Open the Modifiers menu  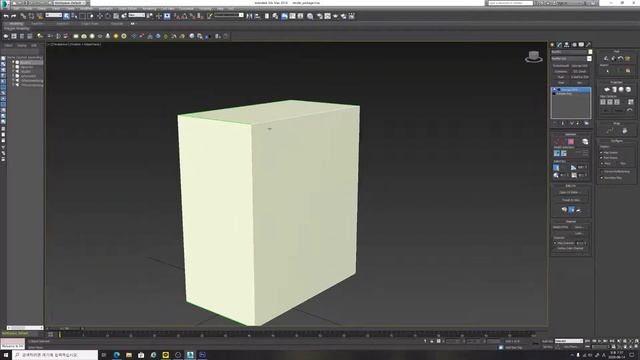(86, 9)
